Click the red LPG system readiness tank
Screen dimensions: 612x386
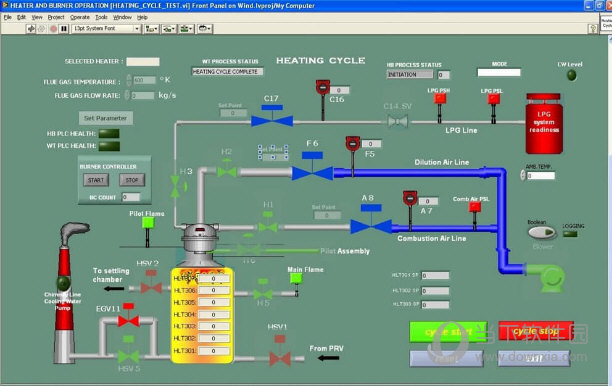pyautogui.click(x=544, y=124)
